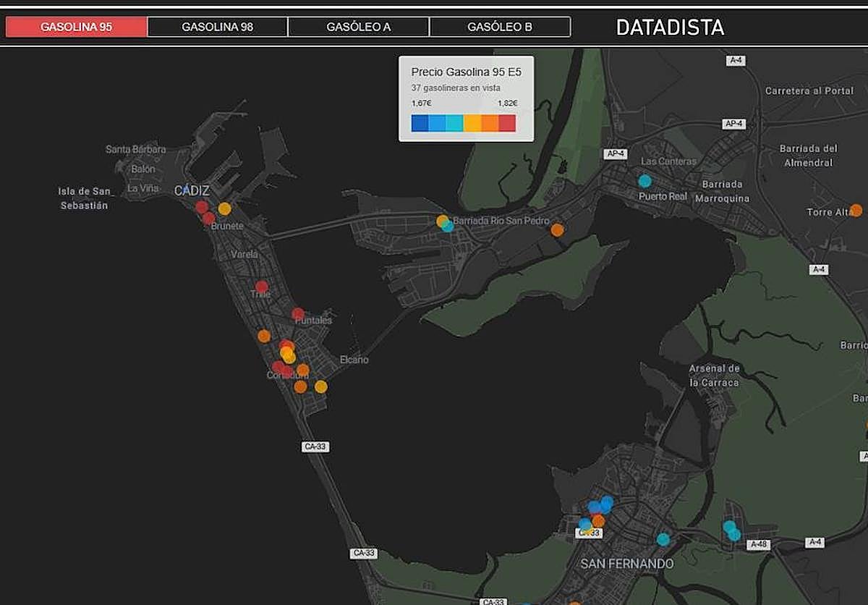Click the 'Precio Gasolina 95 E5' legend title

(466, 72)
